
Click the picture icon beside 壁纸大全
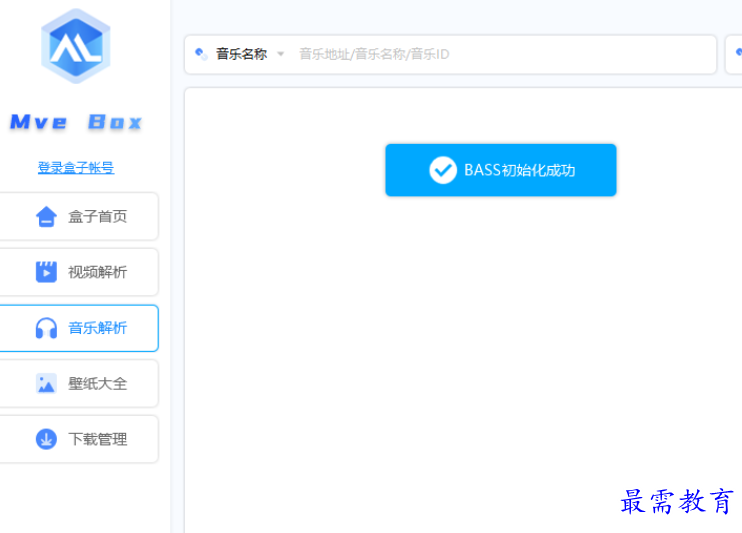point(46,383)
